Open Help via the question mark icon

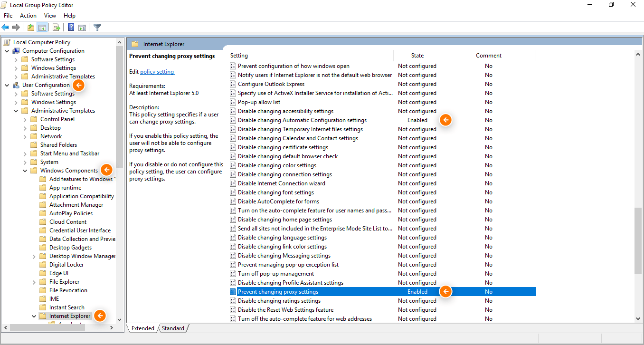[x=71, y=28]
